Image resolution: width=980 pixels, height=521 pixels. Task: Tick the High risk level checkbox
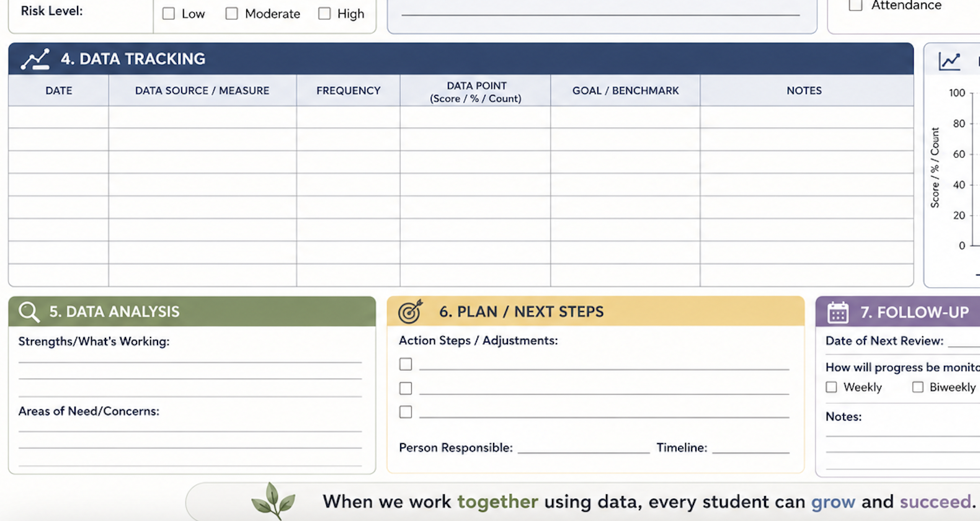[324, 14]
